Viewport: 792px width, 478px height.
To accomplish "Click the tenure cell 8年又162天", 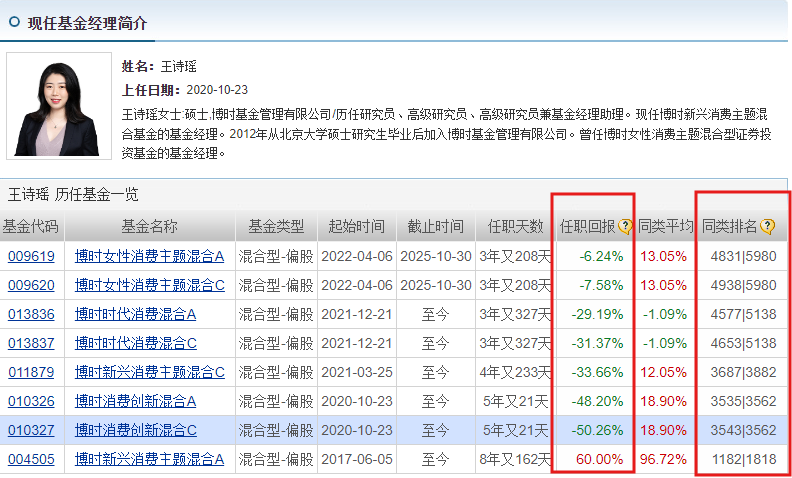I will (x=515, y=460).
